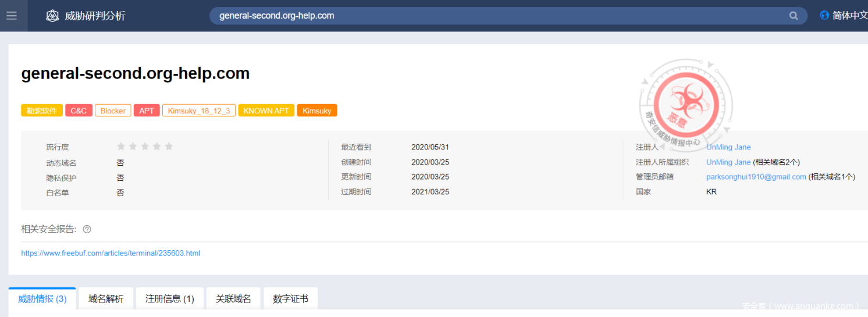The image size is (868, 317).
Task: Click the last seen date 2020/05/31
Action: coord(430,147)
